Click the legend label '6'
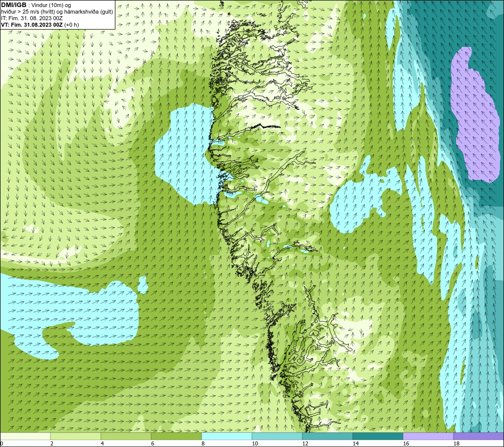 pos(152,444)
